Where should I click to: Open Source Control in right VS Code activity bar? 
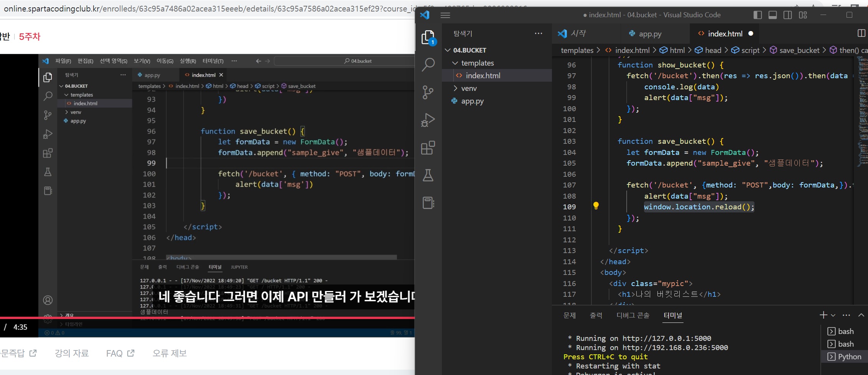428,92
